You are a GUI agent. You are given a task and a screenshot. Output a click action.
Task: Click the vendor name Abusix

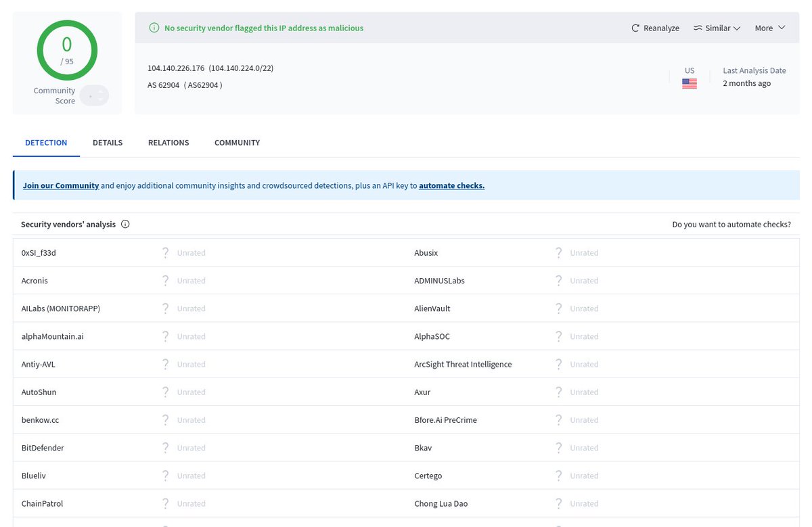point(426,253)
